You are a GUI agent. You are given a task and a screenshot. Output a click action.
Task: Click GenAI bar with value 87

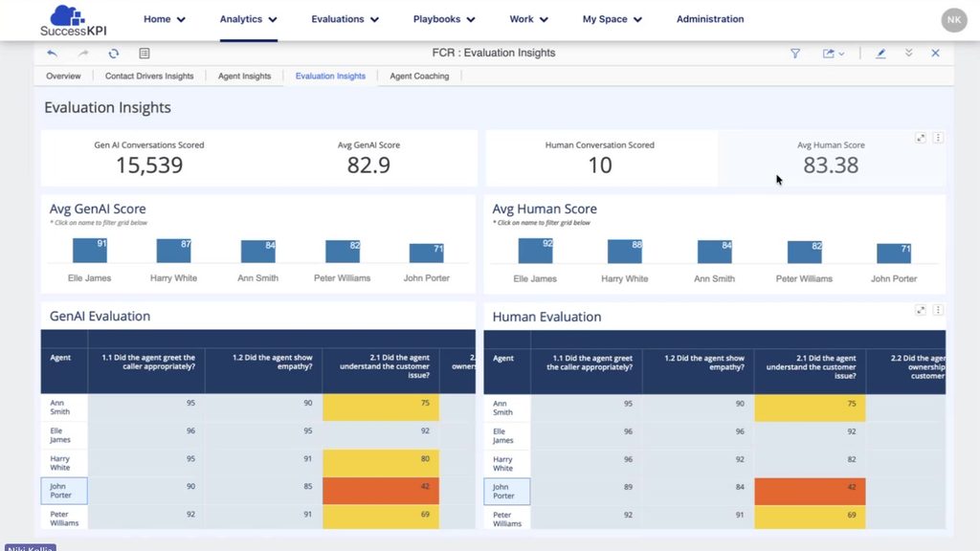174,252
